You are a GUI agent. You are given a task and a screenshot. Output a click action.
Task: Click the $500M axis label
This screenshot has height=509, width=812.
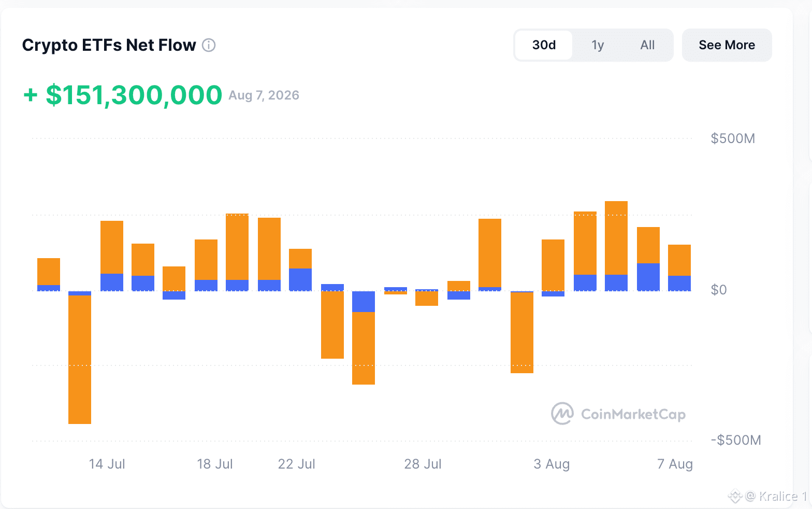(733, 138)
